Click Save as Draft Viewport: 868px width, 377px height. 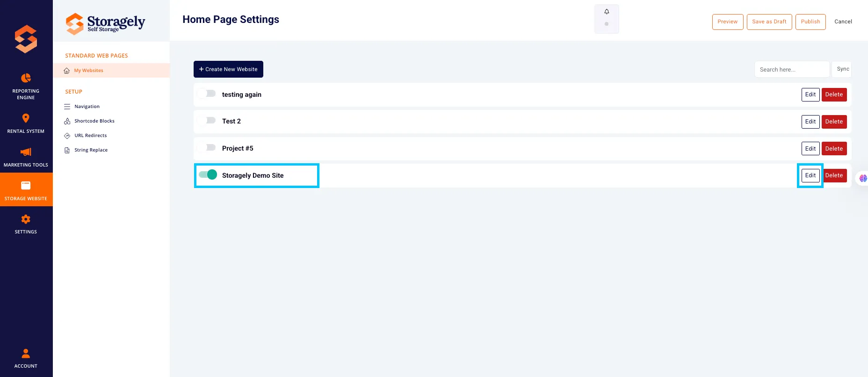[769, 22]
